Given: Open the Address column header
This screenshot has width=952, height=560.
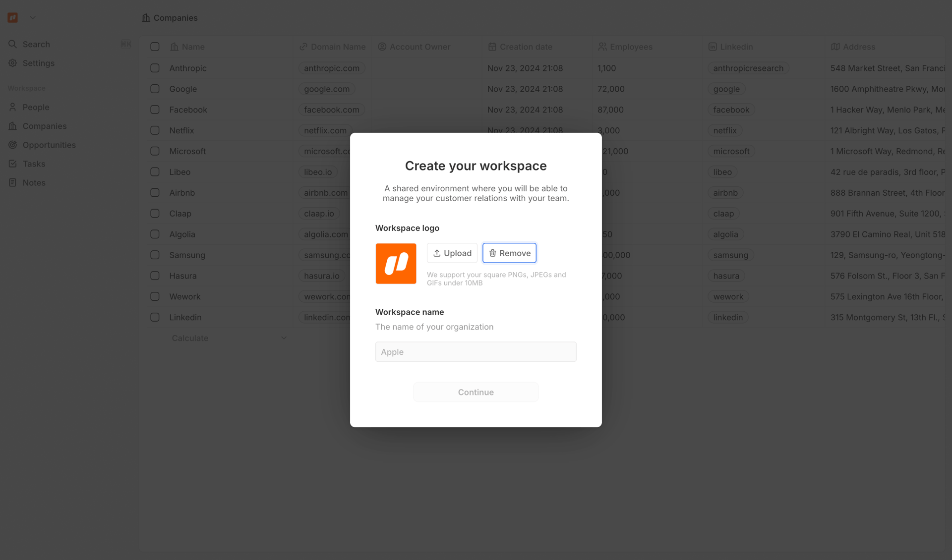Looking at the screenshot, I should click(859, 47).
